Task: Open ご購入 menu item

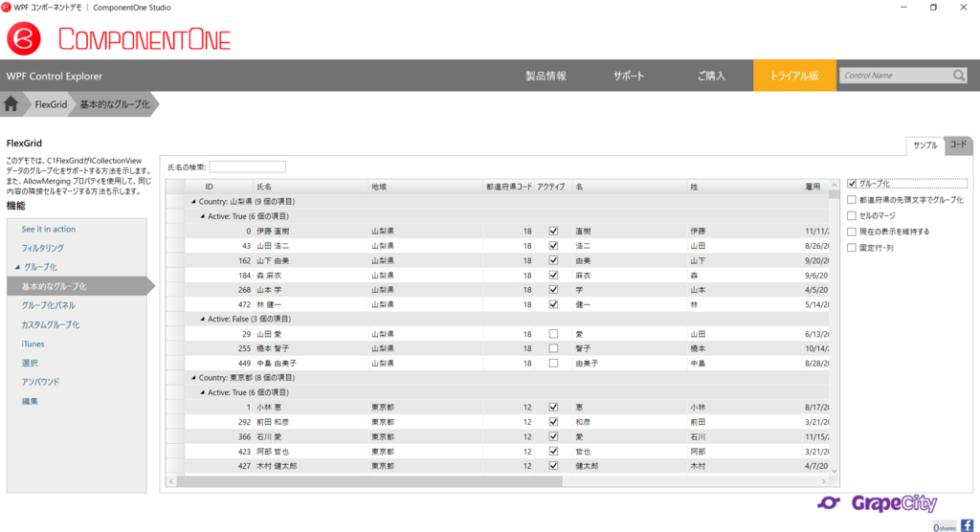Action: click(711, 76)
